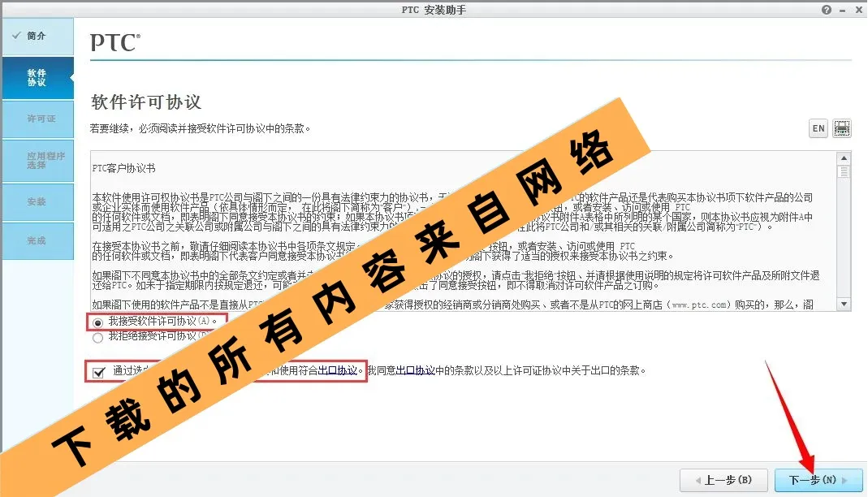
Task: Switch agreement language with EN button
Action: pyautogui.click(x=818, y=128)
